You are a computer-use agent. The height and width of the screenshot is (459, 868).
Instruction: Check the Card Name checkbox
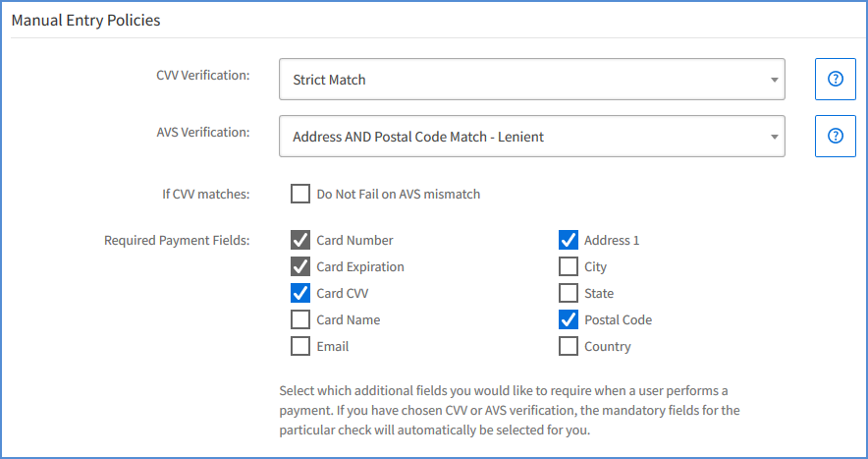(x=300, y=319)
